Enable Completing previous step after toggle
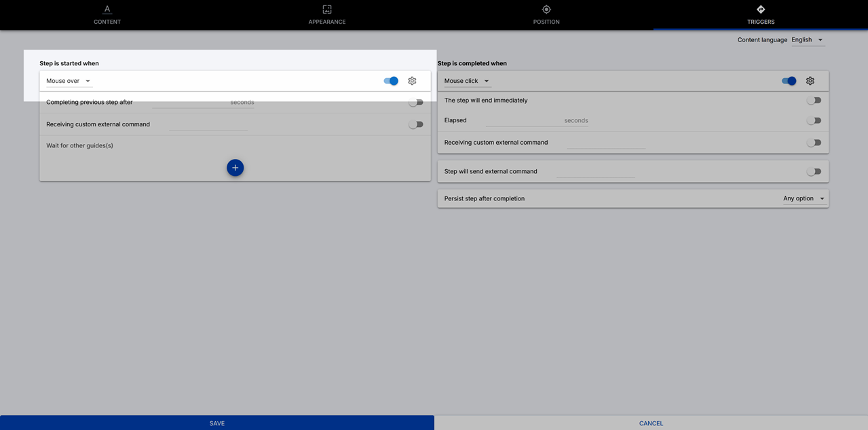The height and width of the screenshot is (430, 868). point(415,103)
